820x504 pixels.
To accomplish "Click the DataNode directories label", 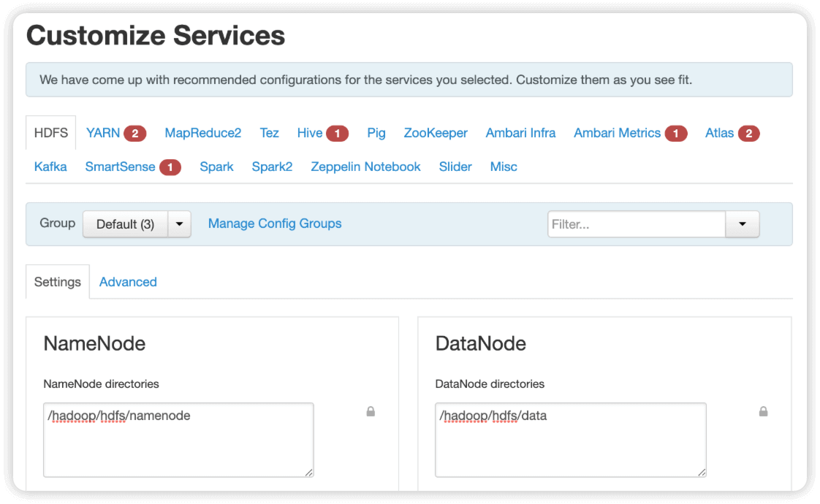I will tap(490, 383).
